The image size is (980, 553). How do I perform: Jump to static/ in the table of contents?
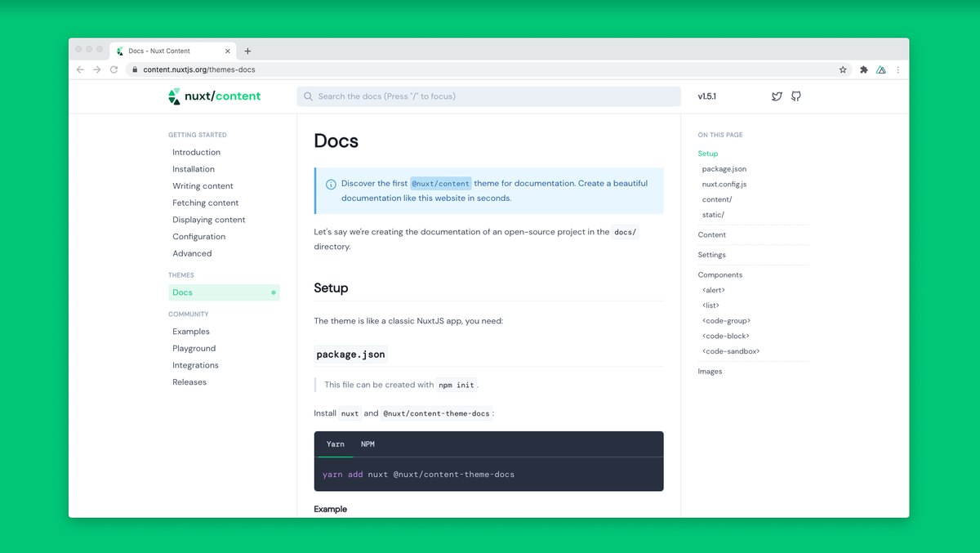(713, 215)
